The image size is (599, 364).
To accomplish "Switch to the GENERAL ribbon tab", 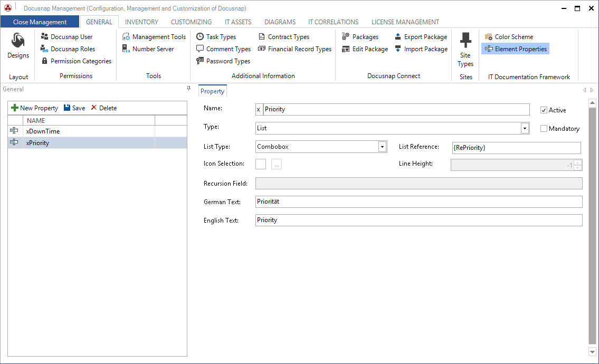I will click(99, 22).
